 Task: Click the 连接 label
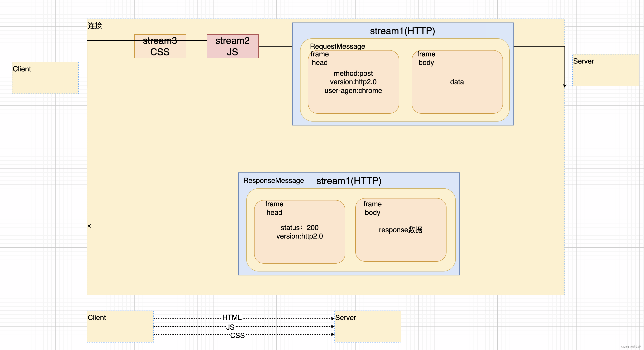(x=95, y=25)
